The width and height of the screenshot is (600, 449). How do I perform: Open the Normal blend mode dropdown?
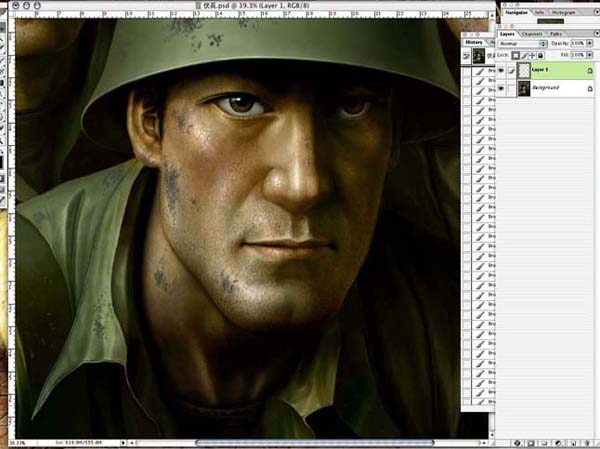point(522,44)
